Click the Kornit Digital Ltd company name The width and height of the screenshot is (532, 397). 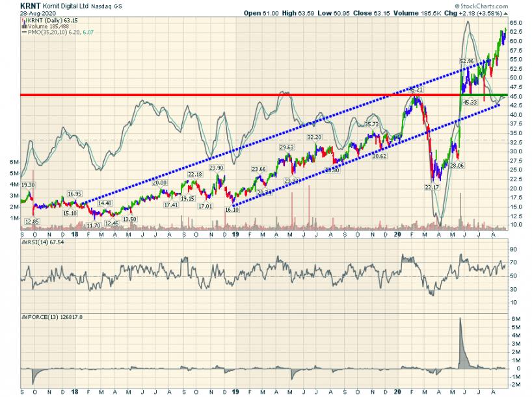point(73,5)
